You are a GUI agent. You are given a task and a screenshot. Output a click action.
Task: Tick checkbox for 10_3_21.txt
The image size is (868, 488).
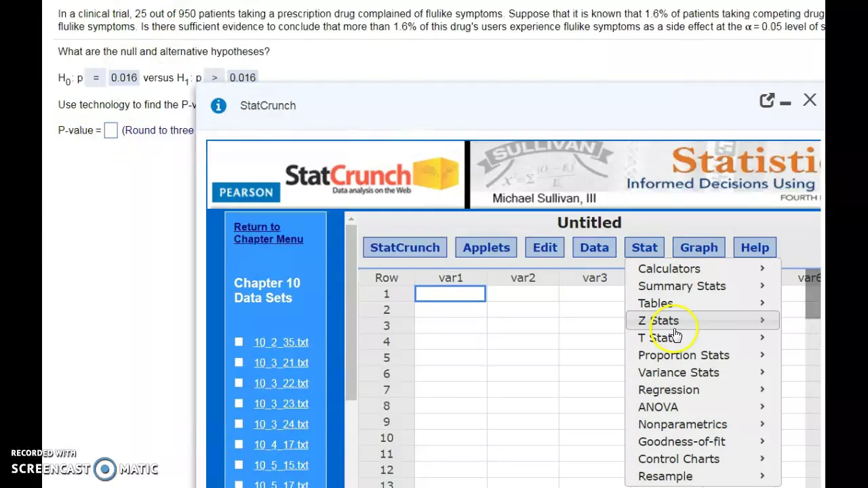click(x=239, y=363)
